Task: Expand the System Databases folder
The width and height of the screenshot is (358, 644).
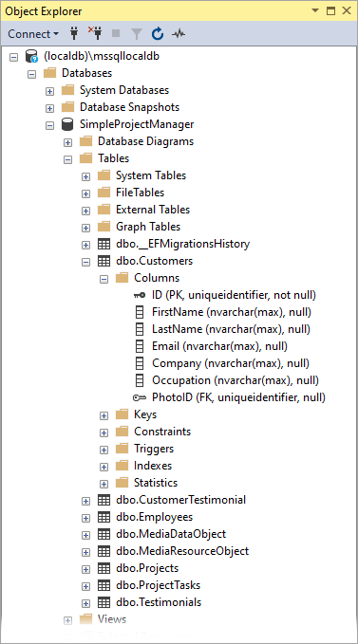Action: tap(49, 91)
